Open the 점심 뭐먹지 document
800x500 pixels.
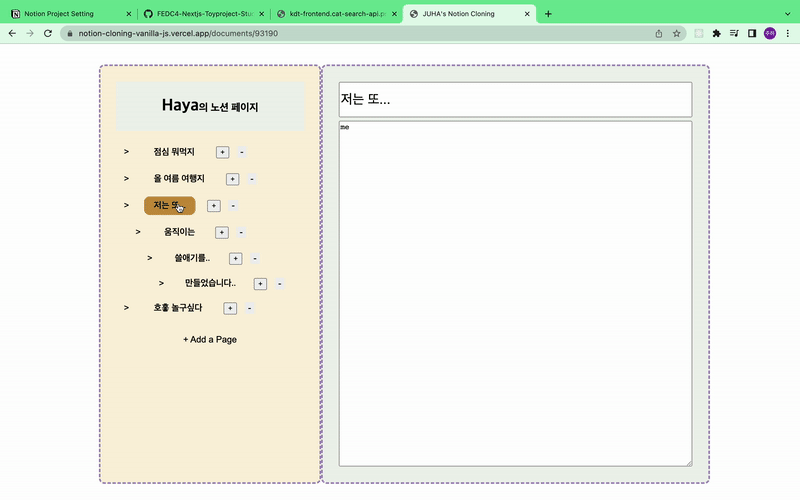[x=174, y=152]
